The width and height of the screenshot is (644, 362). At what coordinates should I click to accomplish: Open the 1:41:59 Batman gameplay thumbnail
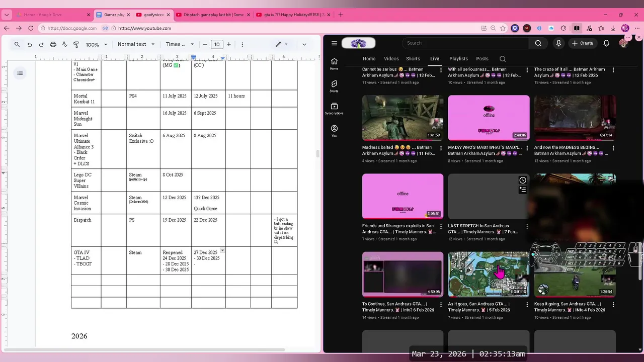coord(403,118)
